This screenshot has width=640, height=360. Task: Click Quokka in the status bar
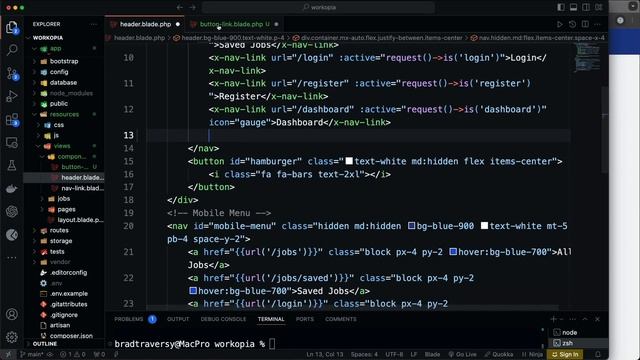(x=499, y=354)
